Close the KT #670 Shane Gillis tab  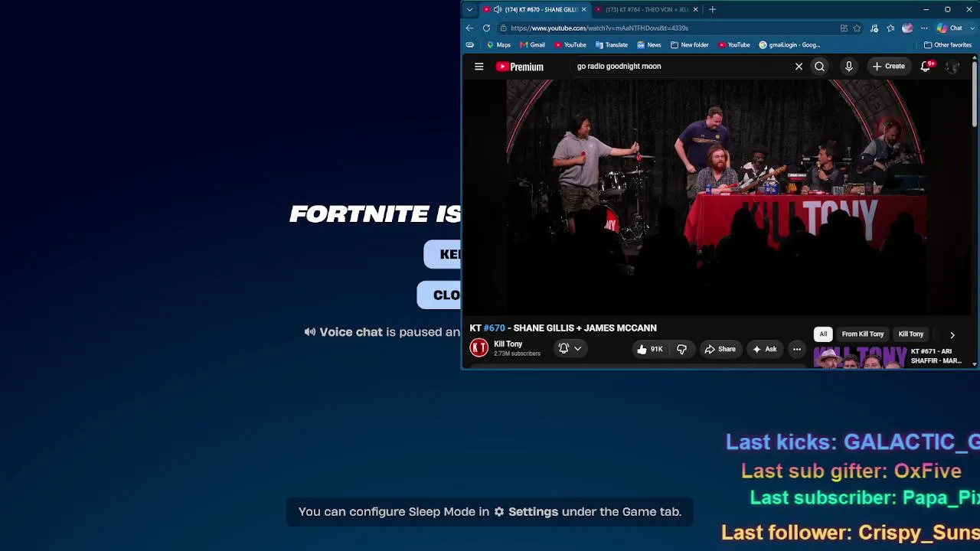click(x=583, y=10)
